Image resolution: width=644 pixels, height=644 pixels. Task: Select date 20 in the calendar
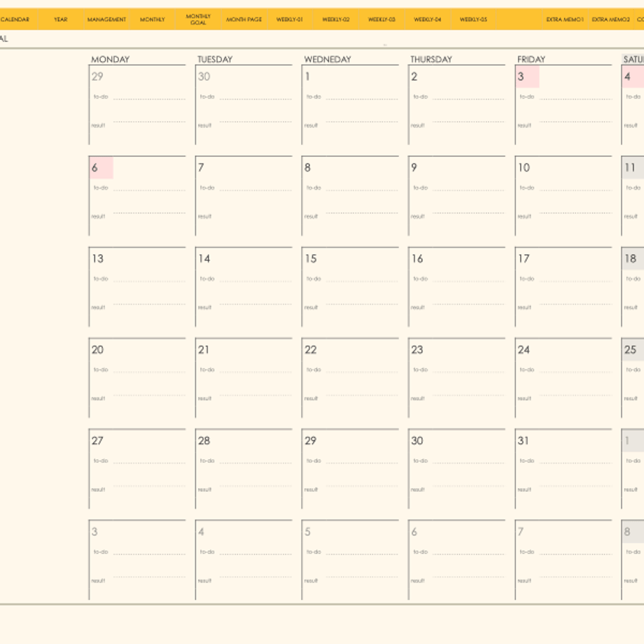[97, 350]
